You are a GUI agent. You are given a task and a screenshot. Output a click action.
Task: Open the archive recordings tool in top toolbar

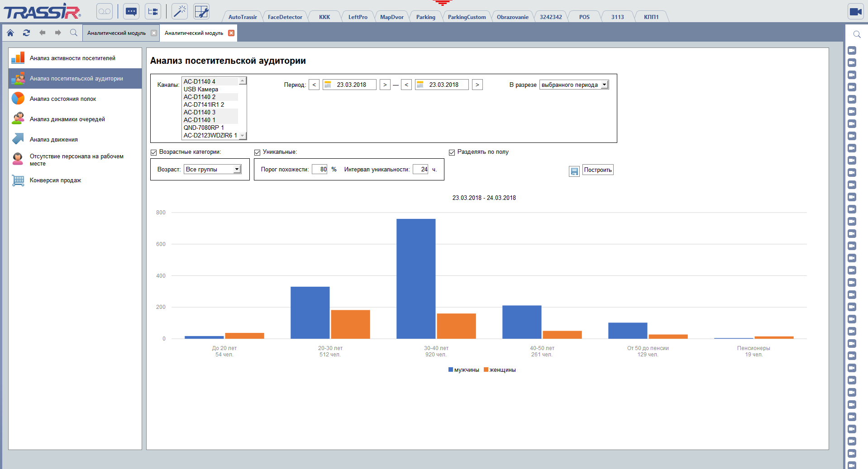pos(104,11)
